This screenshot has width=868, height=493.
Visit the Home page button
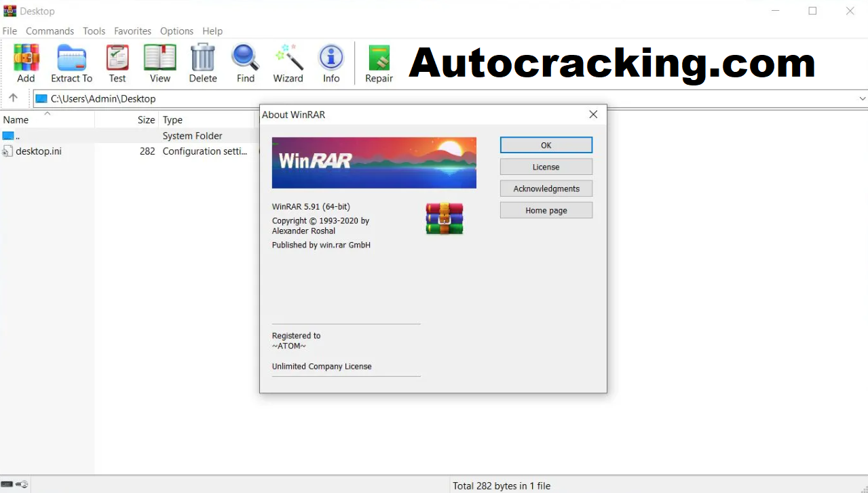(x=546, y=210)
